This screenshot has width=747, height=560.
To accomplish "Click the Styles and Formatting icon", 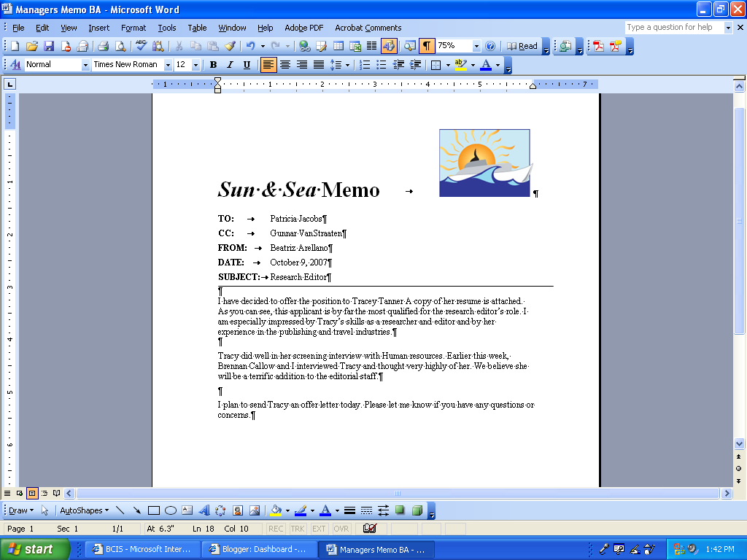I will point(15,65).
